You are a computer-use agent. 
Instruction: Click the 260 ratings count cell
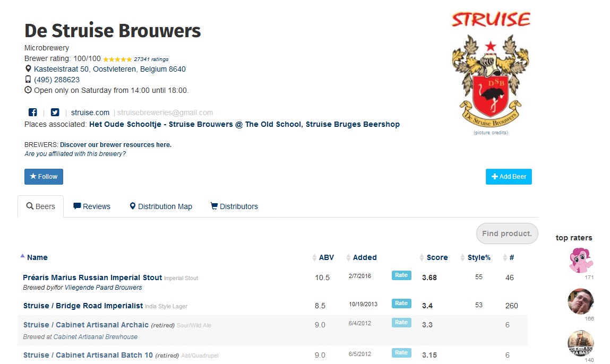click(x=512, y=306)
